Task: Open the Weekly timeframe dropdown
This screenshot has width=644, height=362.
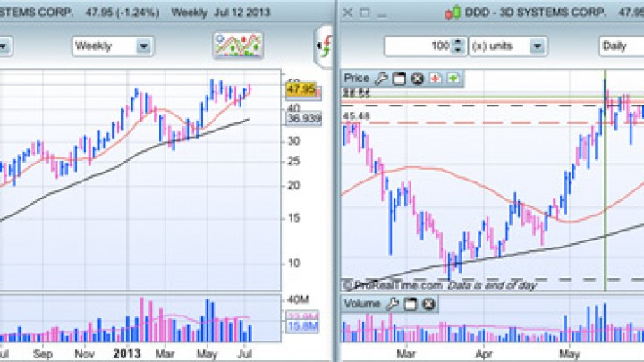Action: 113,46
